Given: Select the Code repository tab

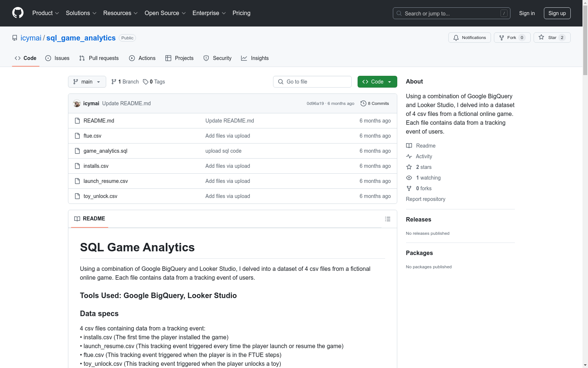Looking at the screenshot, I should 26,58.
